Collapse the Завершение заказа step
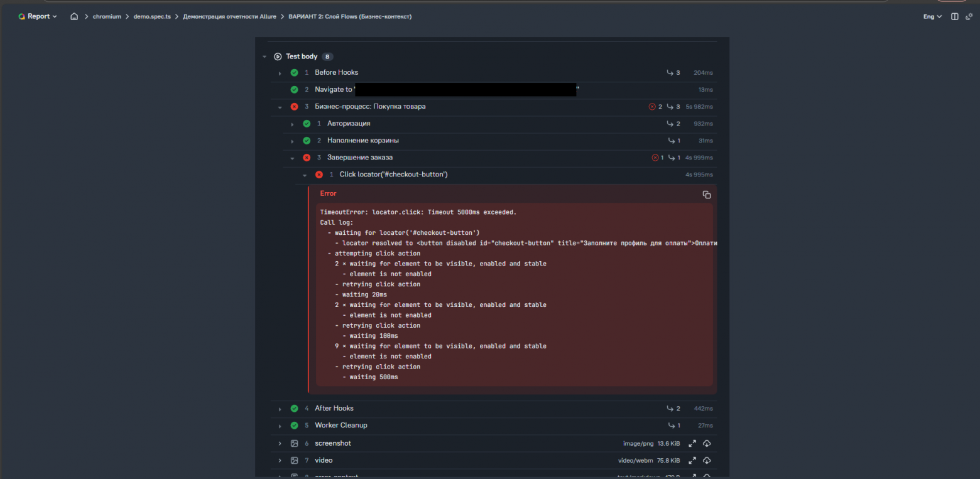980x479 pixels. pyautogui.click(x=292, y=158)
